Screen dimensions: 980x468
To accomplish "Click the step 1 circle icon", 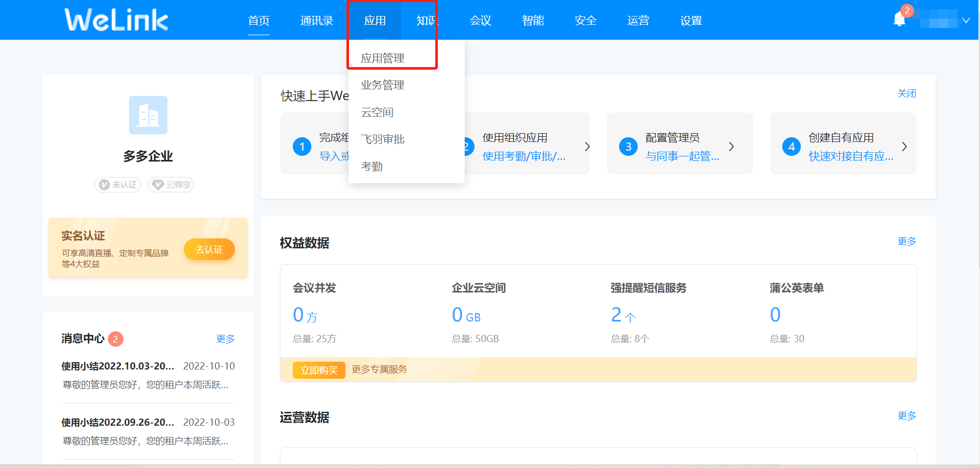I will (302, 147).
